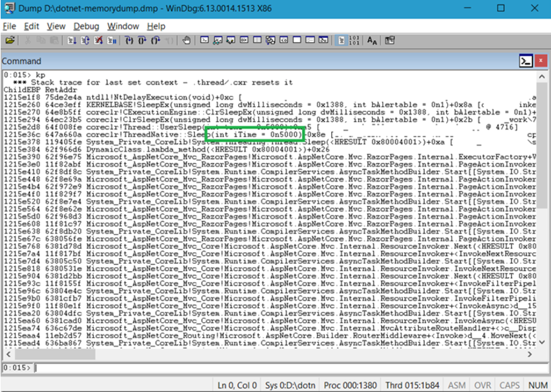Open the Scratch Pad toolbar icon
The width and height of the screenshot is (551, 392).
297,40
